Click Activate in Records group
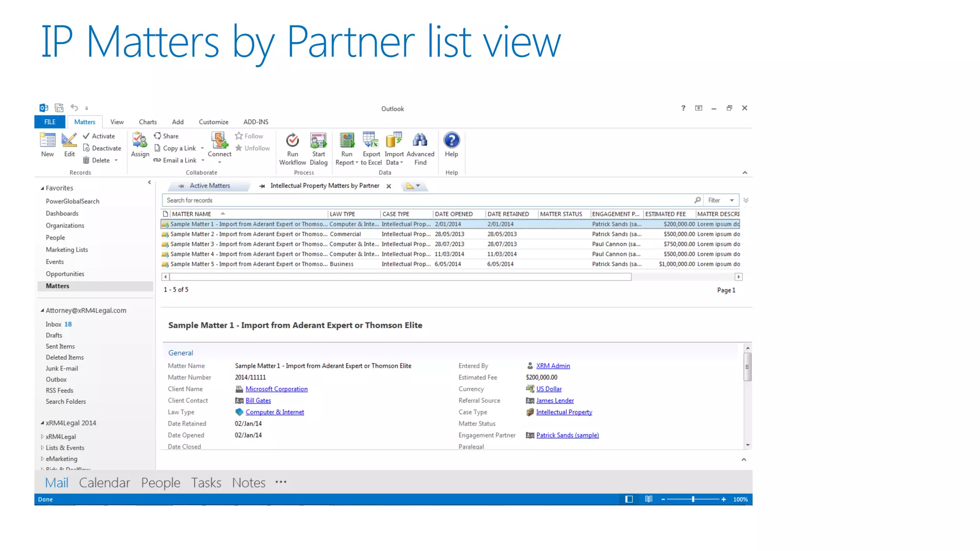 [x=99, y=136]
